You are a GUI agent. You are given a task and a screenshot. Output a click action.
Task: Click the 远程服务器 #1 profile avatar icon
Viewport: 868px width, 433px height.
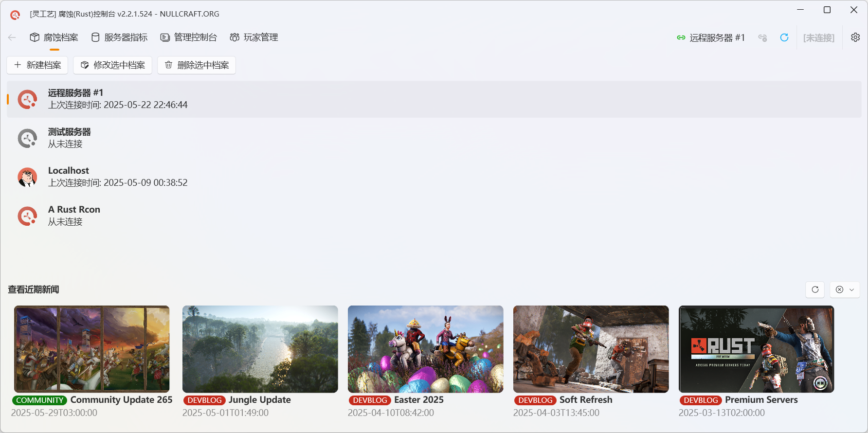coord(28,99)
